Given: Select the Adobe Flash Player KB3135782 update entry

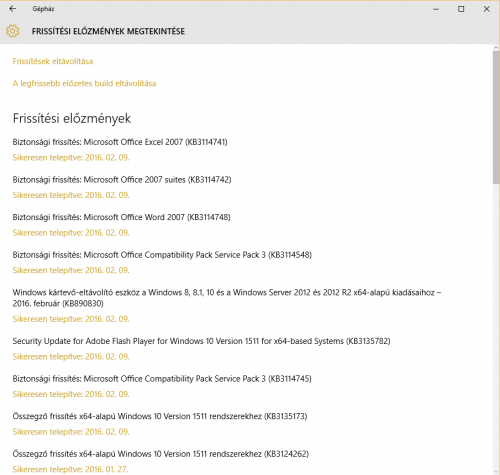Looking at the screenshot, I should (201, 341).
